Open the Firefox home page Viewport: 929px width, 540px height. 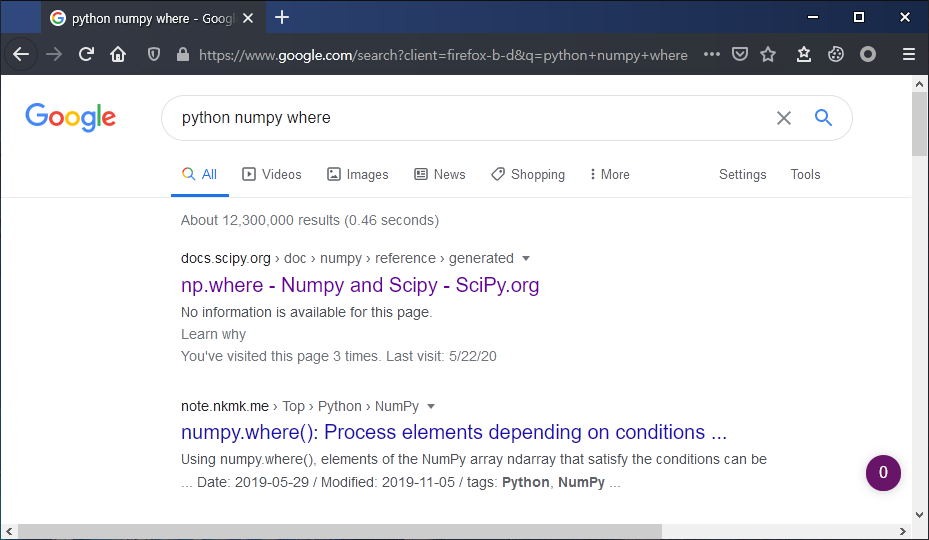coord(118,55)
